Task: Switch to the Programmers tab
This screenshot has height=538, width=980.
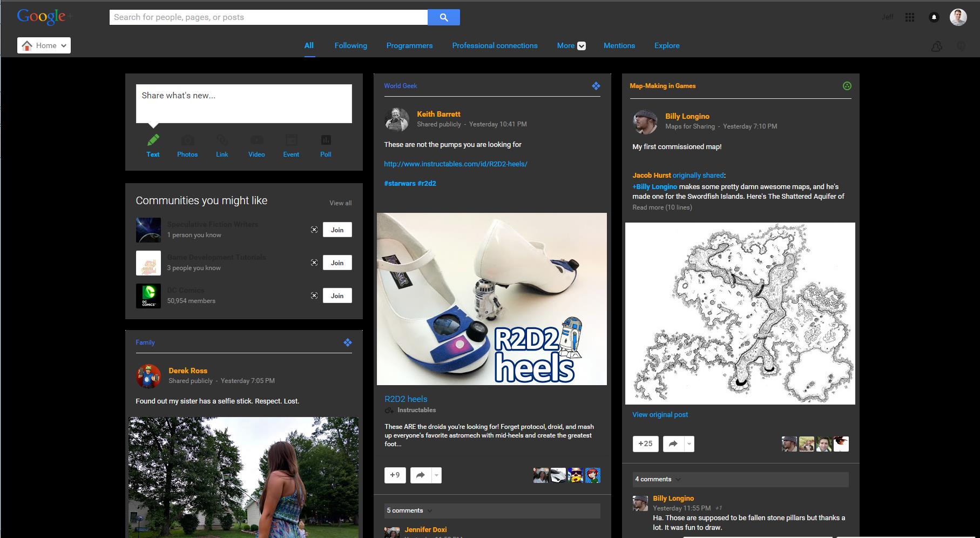Action: [409, 46]
